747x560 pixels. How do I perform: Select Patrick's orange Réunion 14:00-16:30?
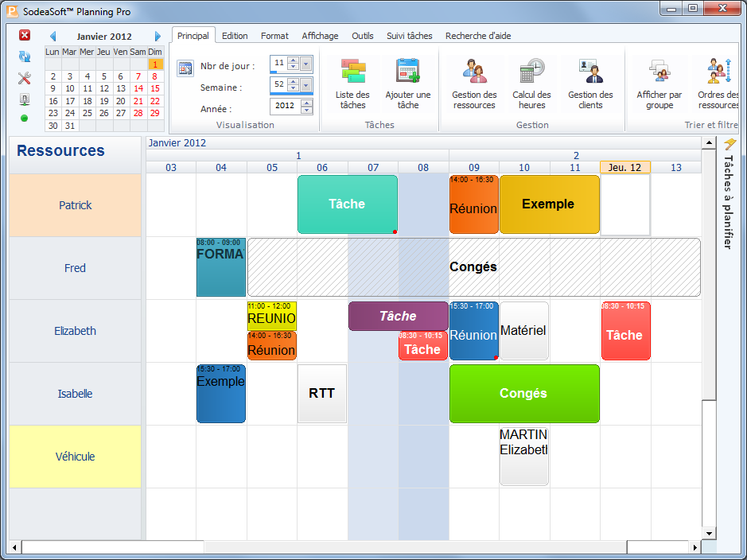(474, 204)
